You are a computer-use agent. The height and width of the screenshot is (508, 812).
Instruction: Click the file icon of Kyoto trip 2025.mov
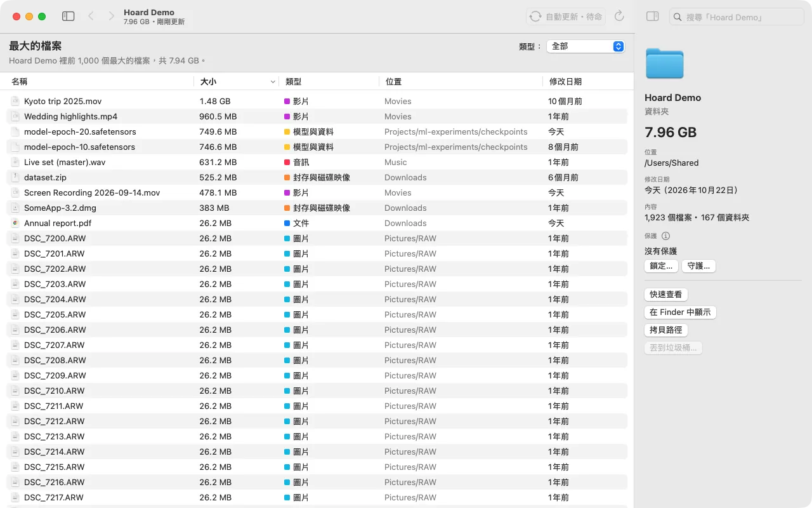(15, 101)
